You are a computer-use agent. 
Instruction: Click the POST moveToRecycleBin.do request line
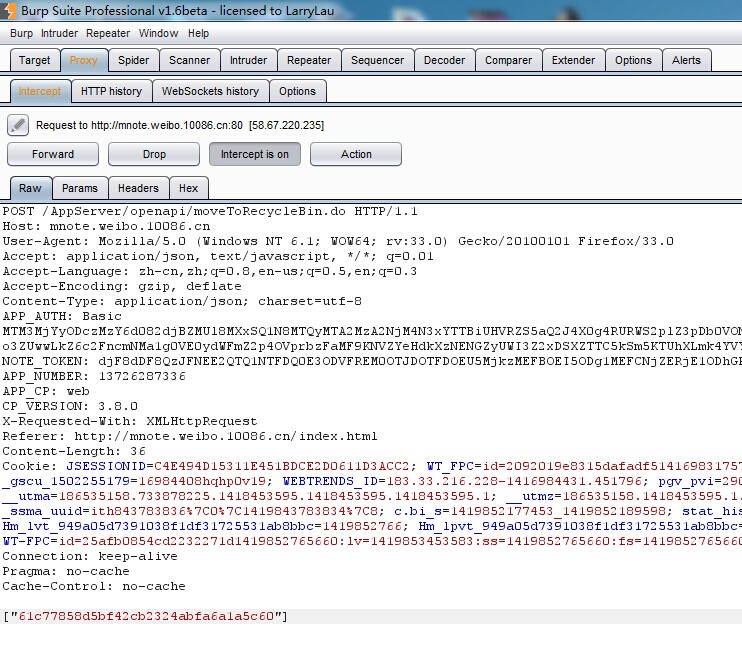[x=210, y=211]
